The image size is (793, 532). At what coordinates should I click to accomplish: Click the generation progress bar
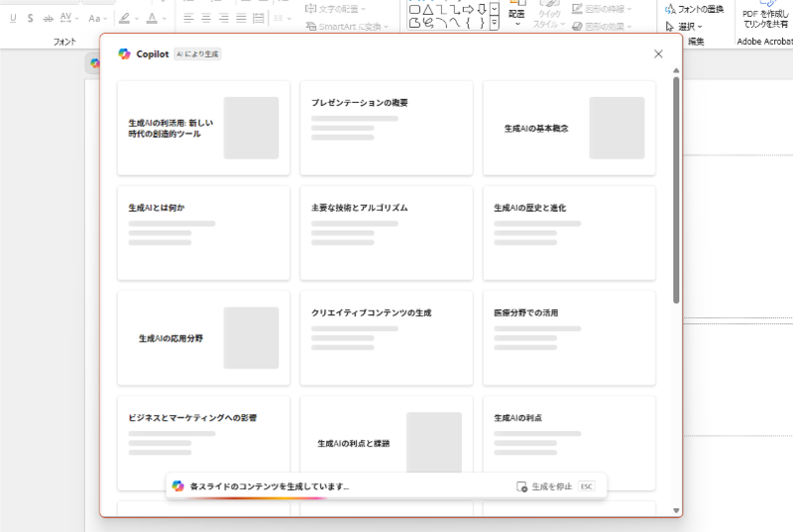tap(256, 498)
